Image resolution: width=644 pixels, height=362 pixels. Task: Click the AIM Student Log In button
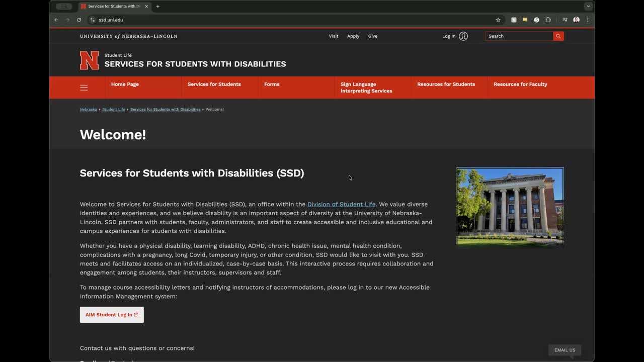click(x=112, y=315)
